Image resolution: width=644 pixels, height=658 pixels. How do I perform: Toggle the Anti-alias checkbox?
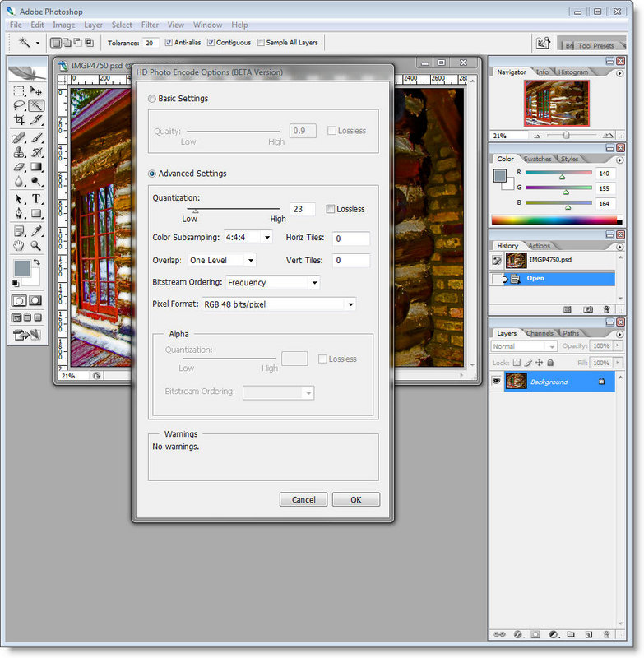(169, 43)
